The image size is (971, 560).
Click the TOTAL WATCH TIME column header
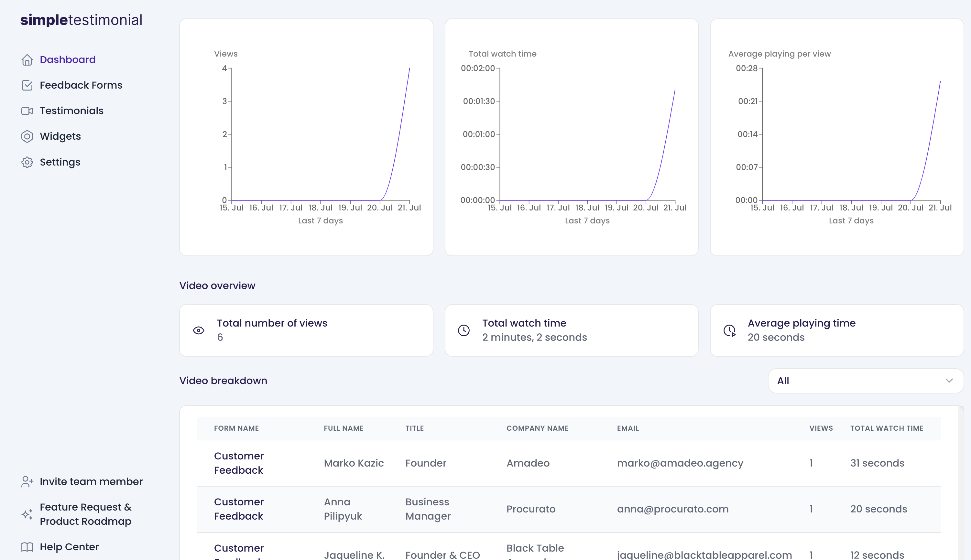coord(886,428)
